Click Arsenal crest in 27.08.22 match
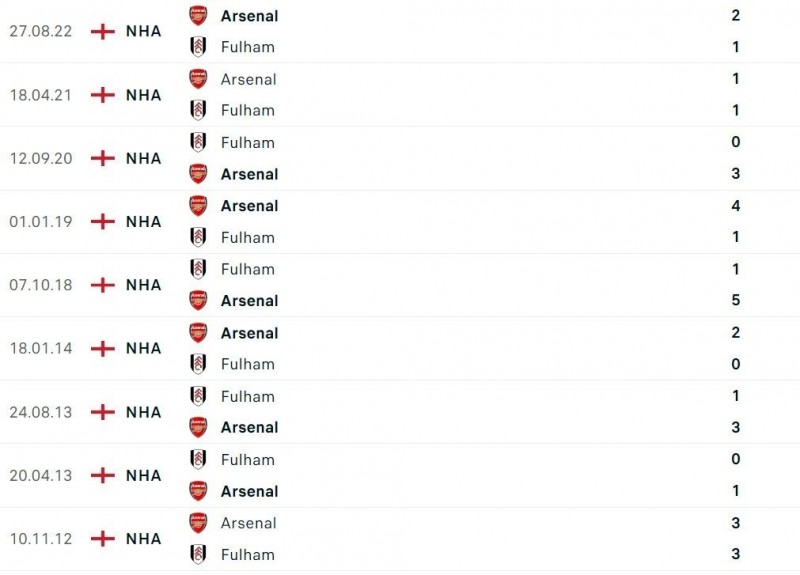This screenshot has width=800, height=575. (x=198, y=15)
